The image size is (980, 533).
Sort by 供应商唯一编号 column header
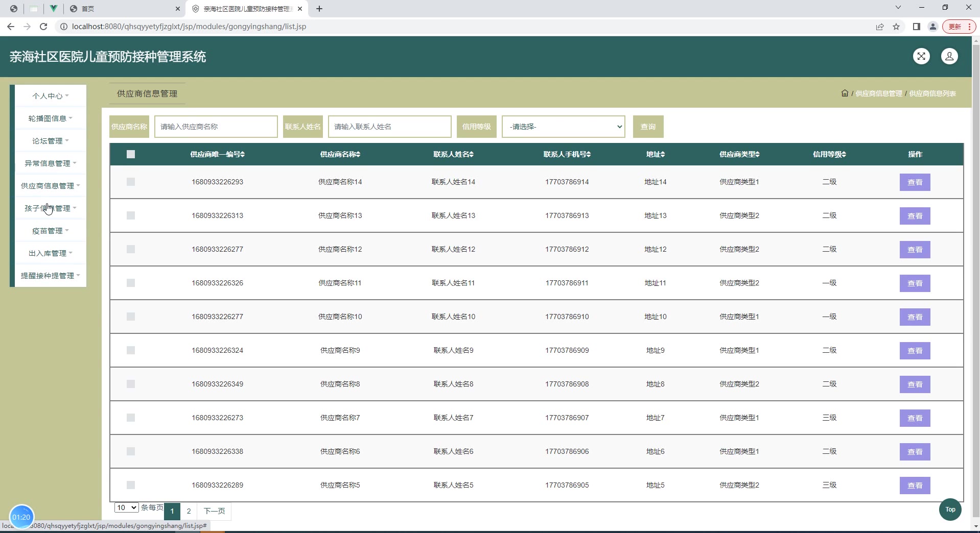[217, 154]
